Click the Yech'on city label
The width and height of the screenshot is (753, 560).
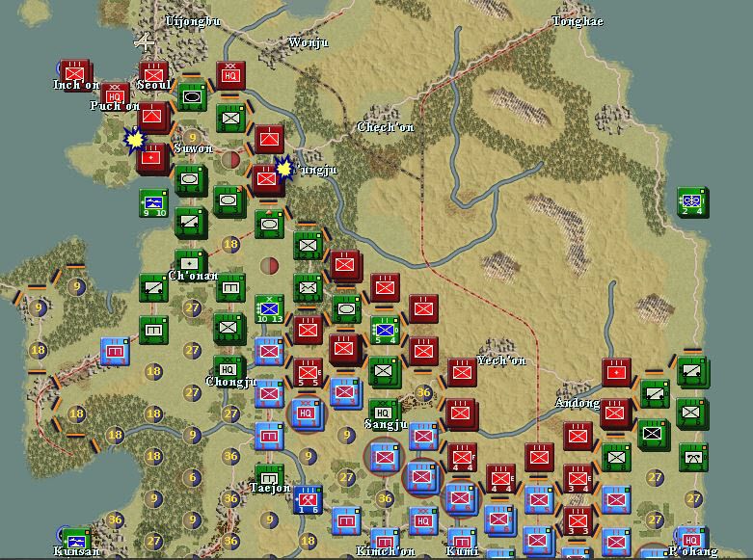tap(501, 360)
